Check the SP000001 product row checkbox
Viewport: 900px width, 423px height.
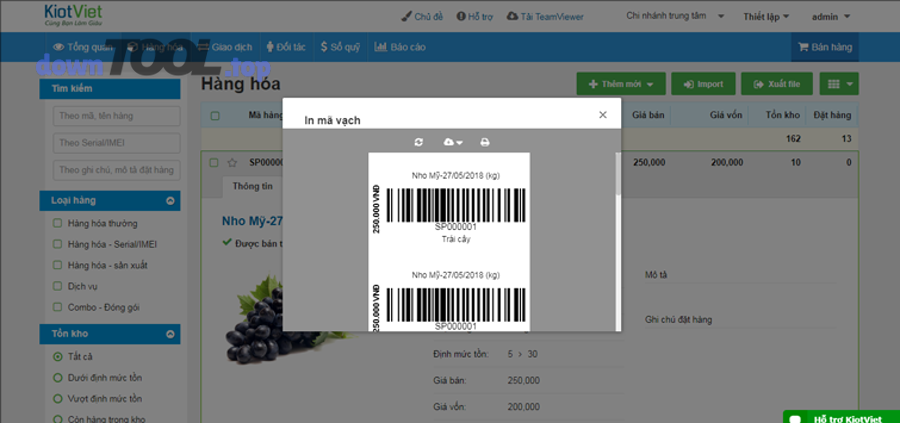click(214, 163)
